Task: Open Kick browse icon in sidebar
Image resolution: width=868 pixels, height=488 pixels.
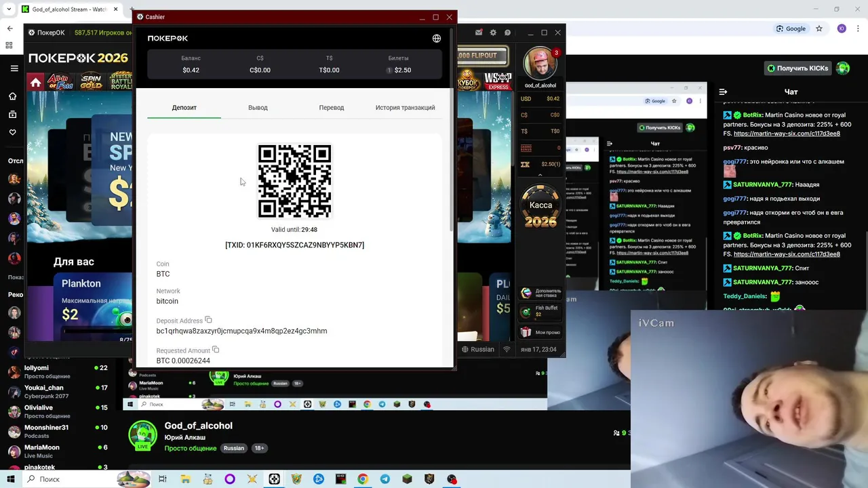Action: [x=13, y=114]
